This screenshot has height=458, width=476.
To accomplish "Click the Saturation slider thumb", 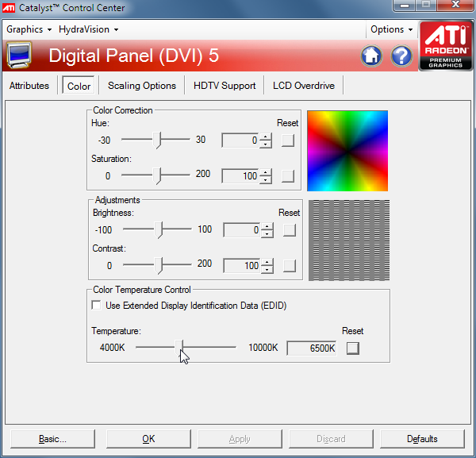I will [156, 175].
